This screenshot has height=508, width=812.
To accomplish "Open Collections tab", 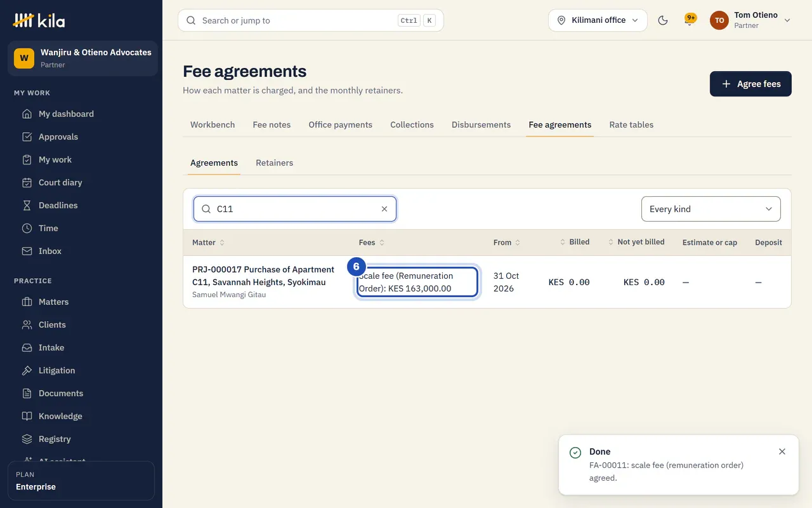I will pyautogui.click(x=412, y=124).
